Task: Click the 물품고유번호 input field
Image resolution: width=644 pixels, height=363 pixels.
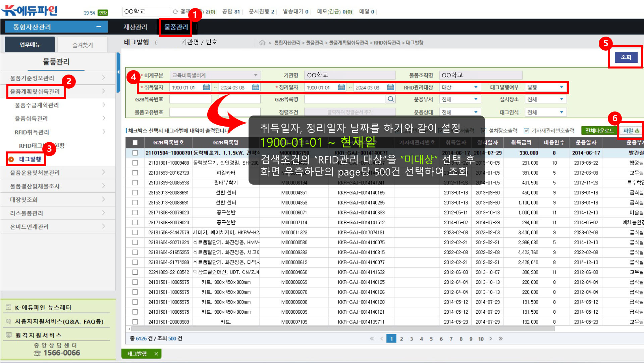Action: point(215,112)
